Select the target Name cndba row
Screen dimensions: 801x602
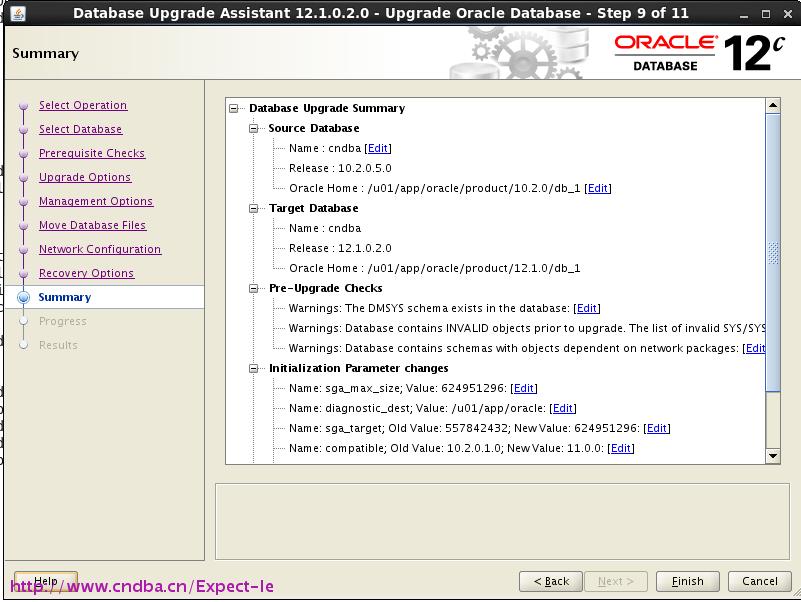pos(325,228)
